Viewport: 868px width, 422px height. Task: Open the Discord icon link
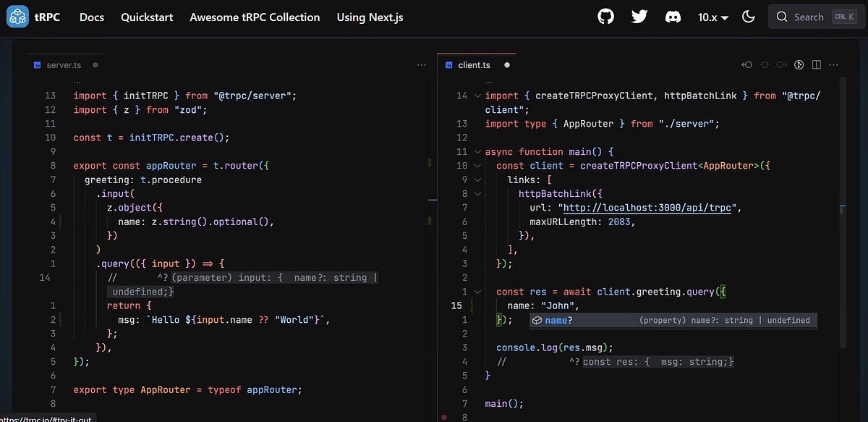[x=673, y=17]
